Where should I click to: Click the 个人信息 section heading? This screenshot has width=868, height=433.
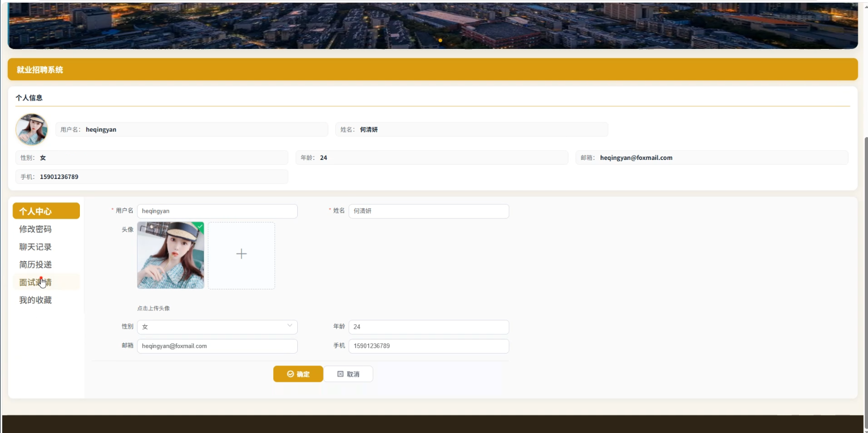(x=29, y=98)
